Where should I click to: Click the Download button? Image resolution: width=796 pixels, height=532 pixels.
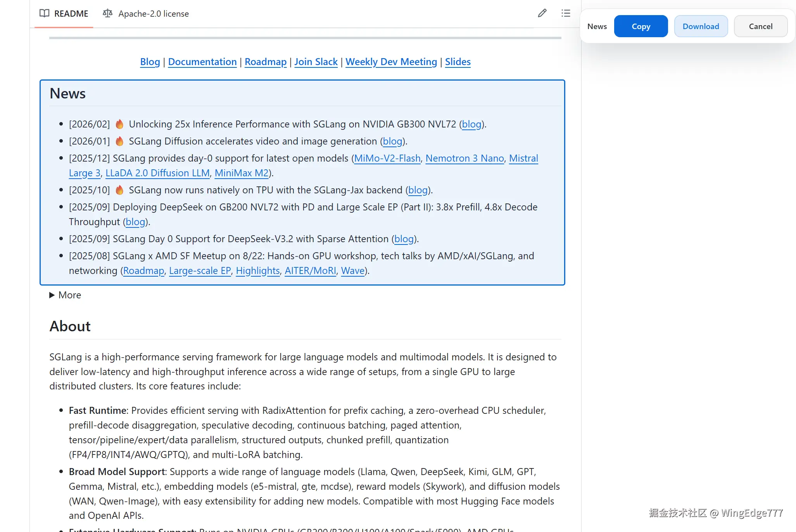coord(701,26)
